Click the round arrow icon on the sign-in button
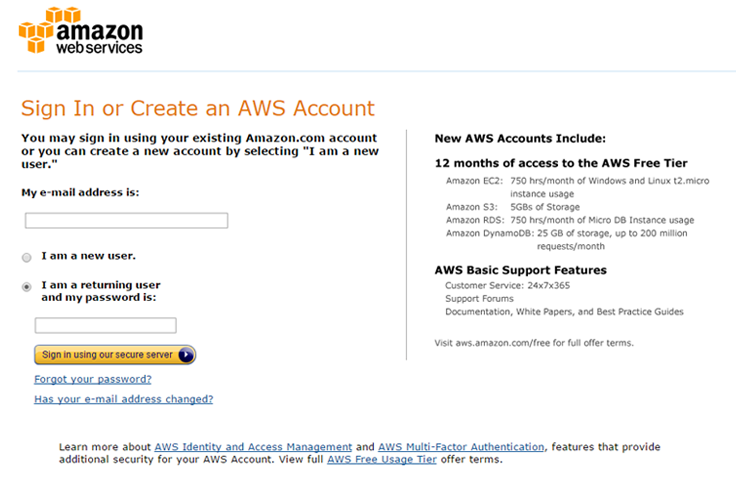Image resolution: width=736 pixels, height=490 pixels. click(x=186, y=355)
